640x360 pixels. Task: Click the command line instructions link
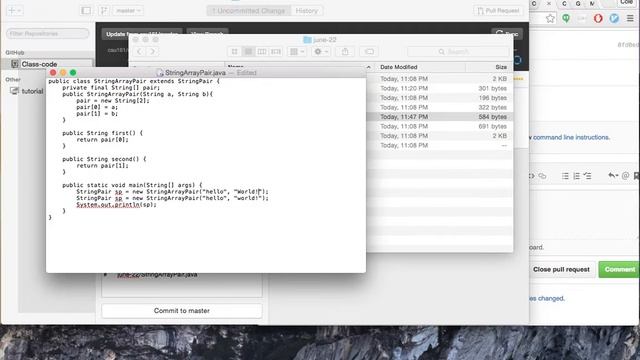point(571,137)
